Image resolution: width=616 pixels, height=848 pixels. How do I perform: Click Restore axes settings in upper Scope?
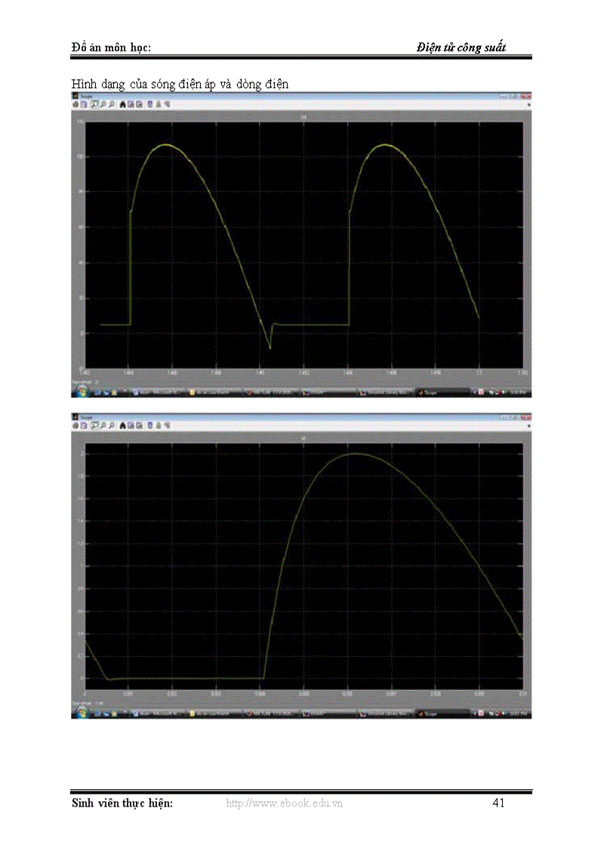click(139, 106)
